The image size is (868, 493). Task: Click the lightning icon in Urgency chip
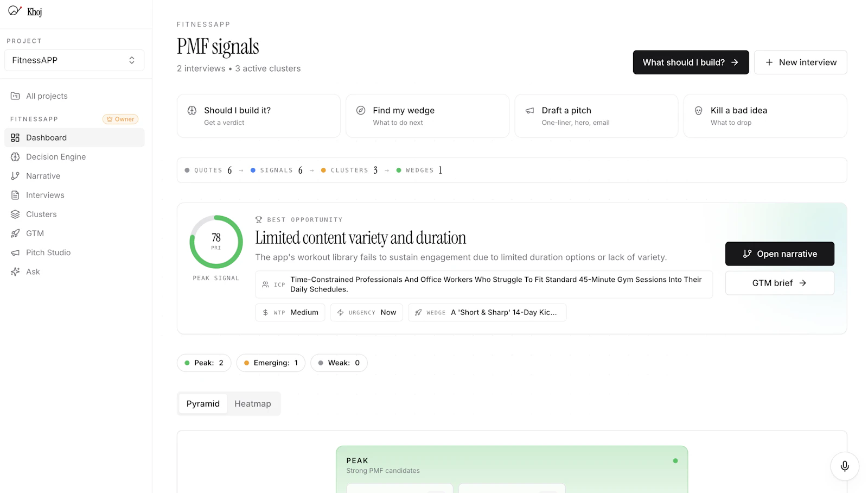coord(341,313)
